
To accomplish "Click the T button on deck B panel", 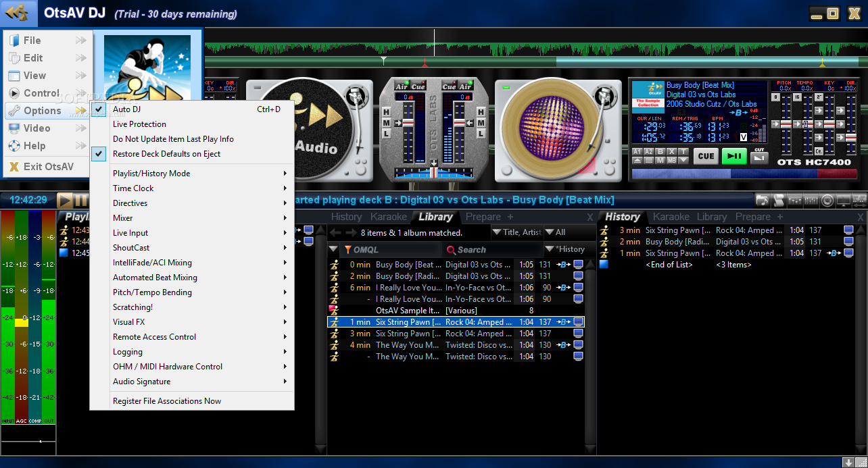I will pyautogui.click(x=683, y=151).
